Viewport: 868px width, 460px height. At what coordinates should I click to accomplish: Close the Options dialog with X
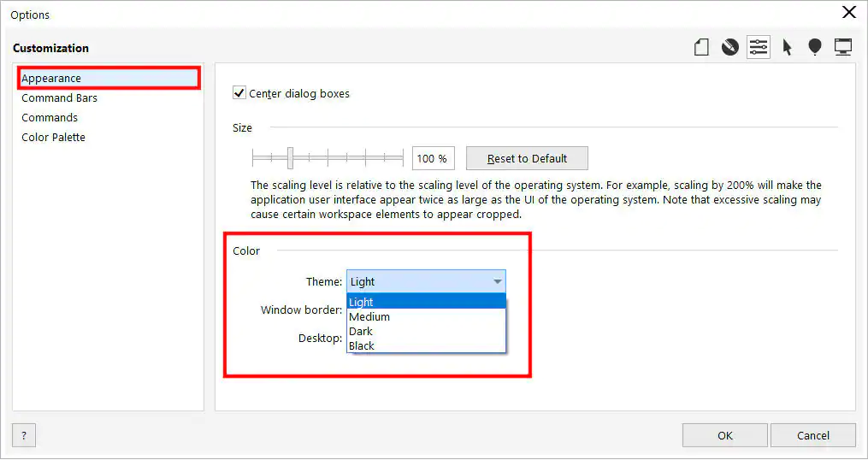[x=848, y=12]
